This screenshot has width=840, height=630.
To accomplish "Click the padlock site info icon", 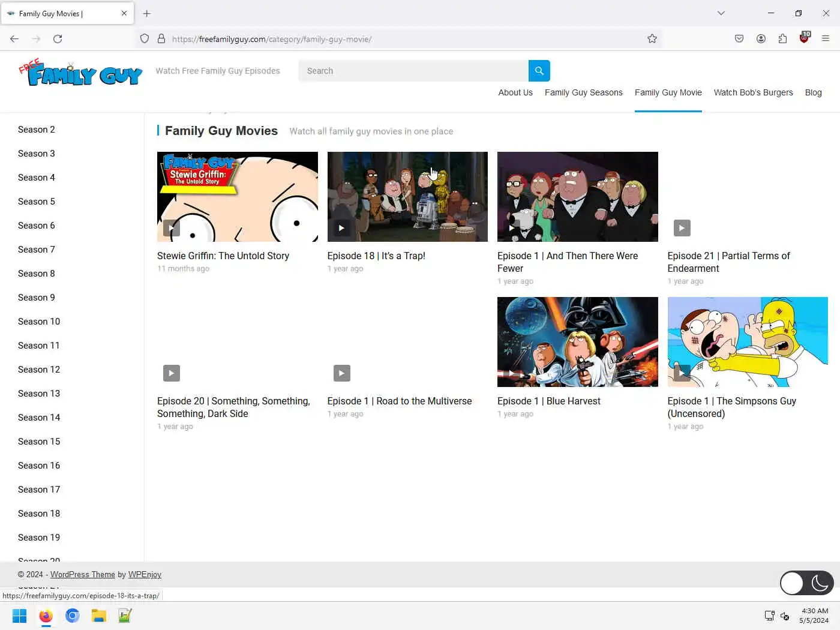I will pyautogui.click(x=161, y=39).
